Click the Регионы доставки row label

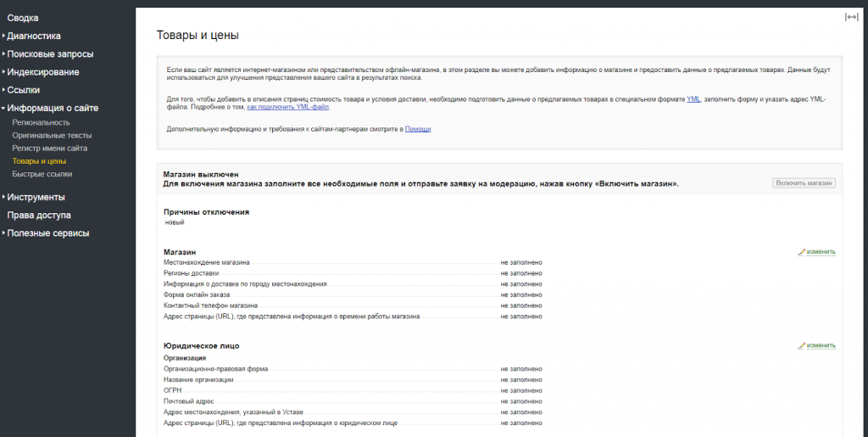pyautogui.click(x=191, y=273)
